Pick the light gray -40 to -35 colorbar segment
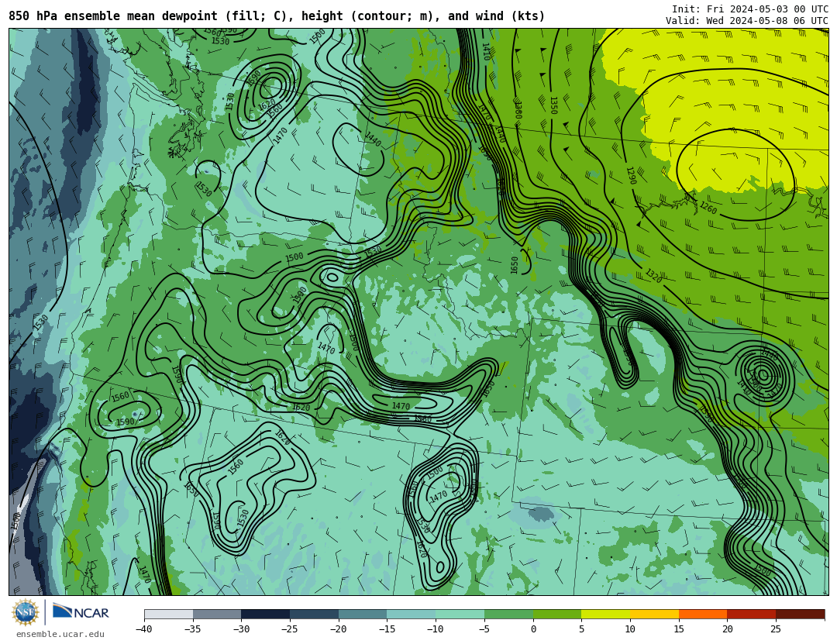 (169, 614)
